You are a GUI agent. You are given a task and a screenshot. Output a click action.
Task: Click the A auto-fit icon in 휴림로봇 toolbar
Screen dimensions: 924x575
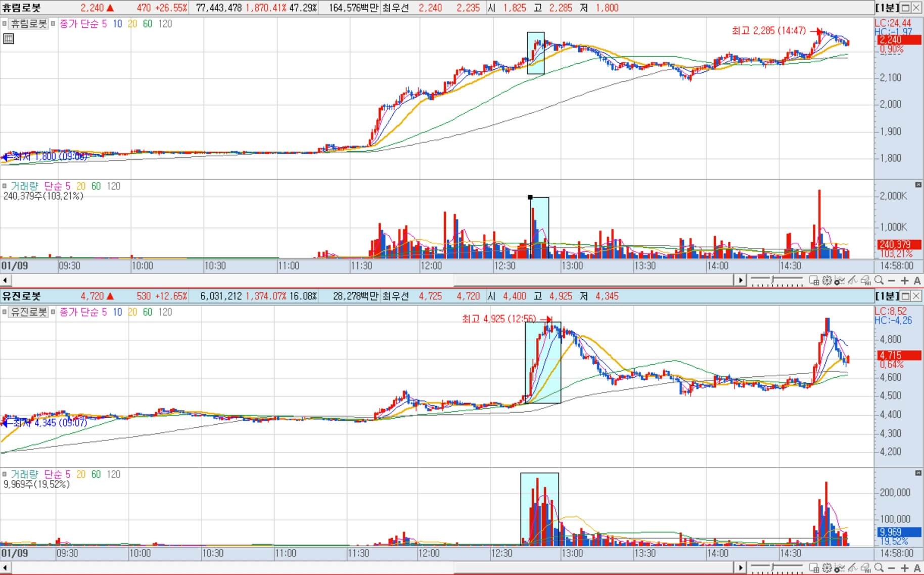[917, 281]
